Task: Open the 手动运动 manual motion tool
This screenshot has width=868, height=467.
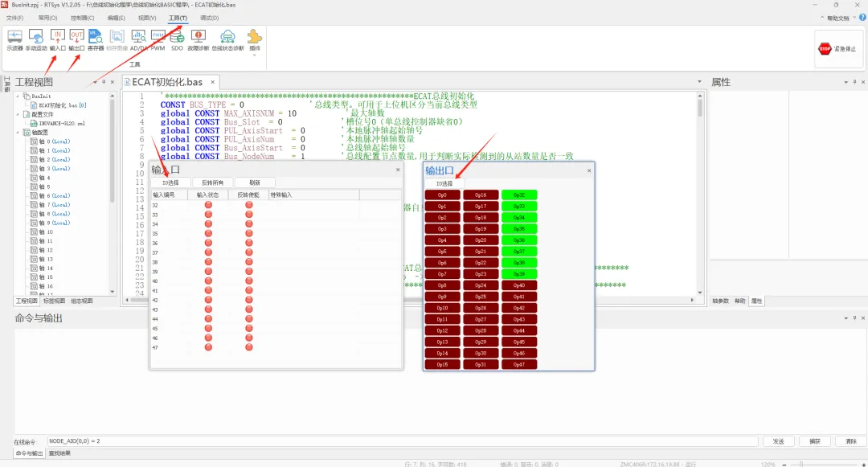Action: click(x=35, y=40)
